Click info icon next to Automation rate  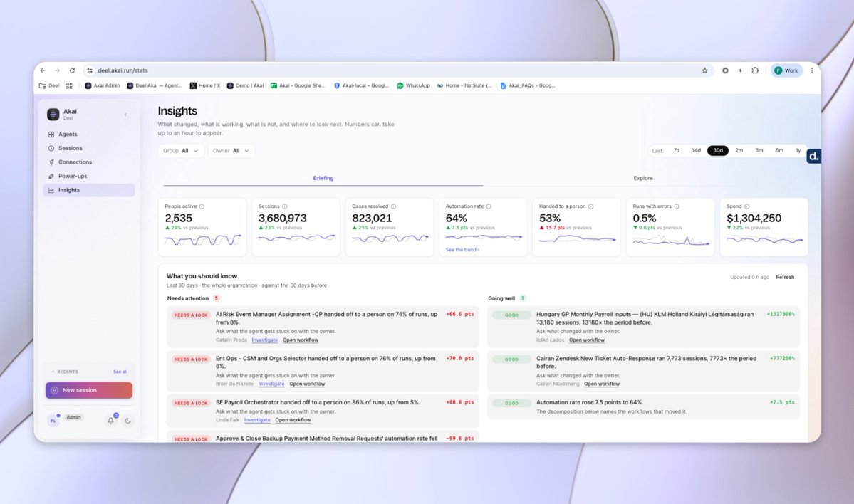click(x=489, y=206)
